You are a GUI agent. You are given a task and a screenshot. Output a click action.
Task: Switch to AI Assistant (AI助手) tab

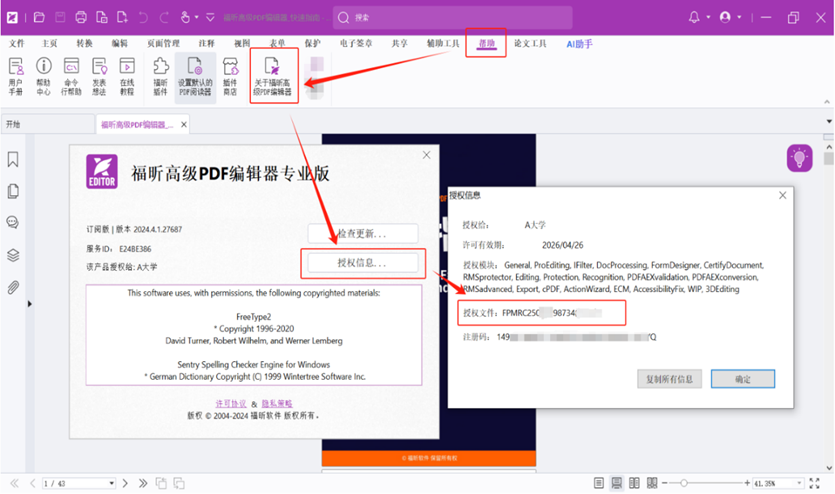(579, 44)
